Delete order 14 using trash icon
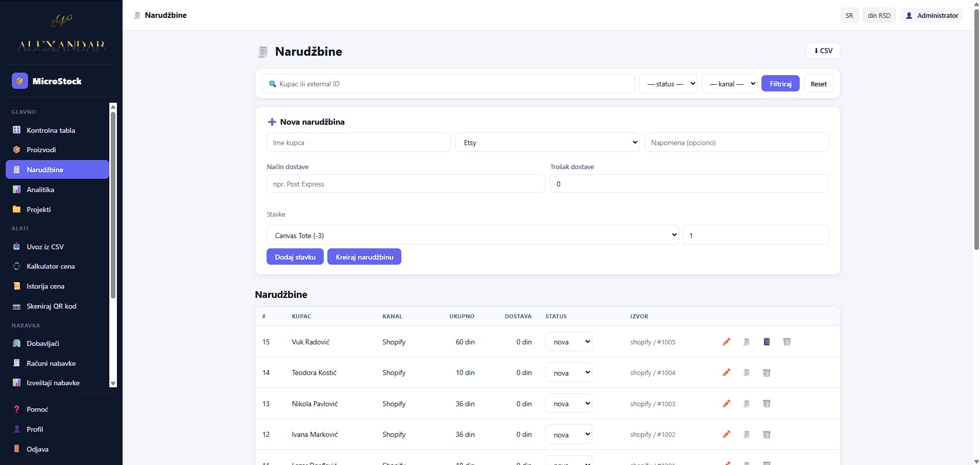The width and height of the screenshot is (980, 465). (x=767, y=373)
